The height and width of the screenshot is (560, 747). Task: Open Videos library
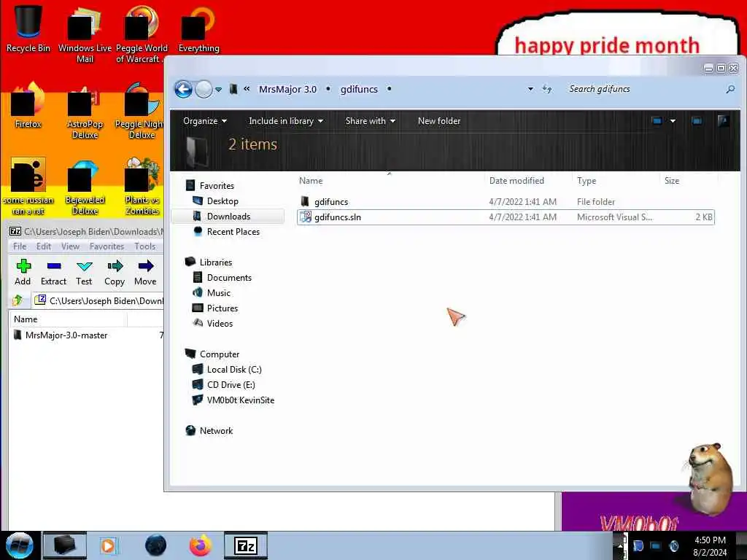(x=220, y=323)
